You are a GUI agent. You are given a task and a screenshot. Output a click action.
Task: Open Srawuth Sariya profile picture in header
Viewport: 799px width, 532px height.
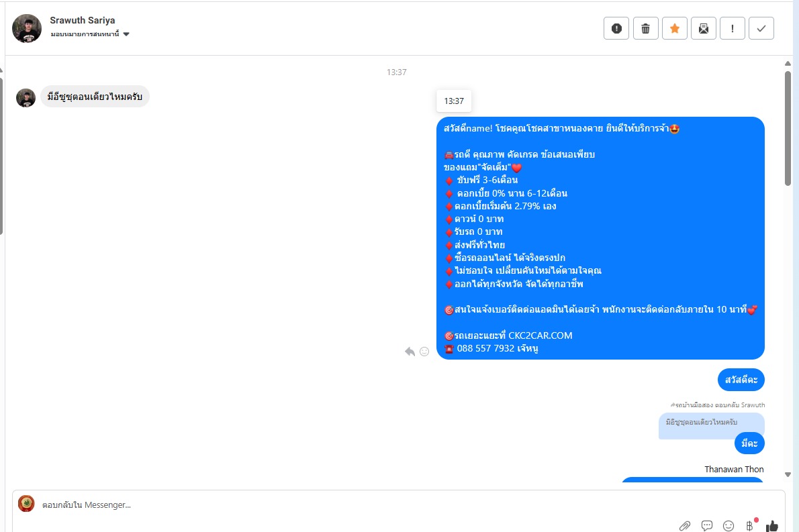(x=26, y=28)
